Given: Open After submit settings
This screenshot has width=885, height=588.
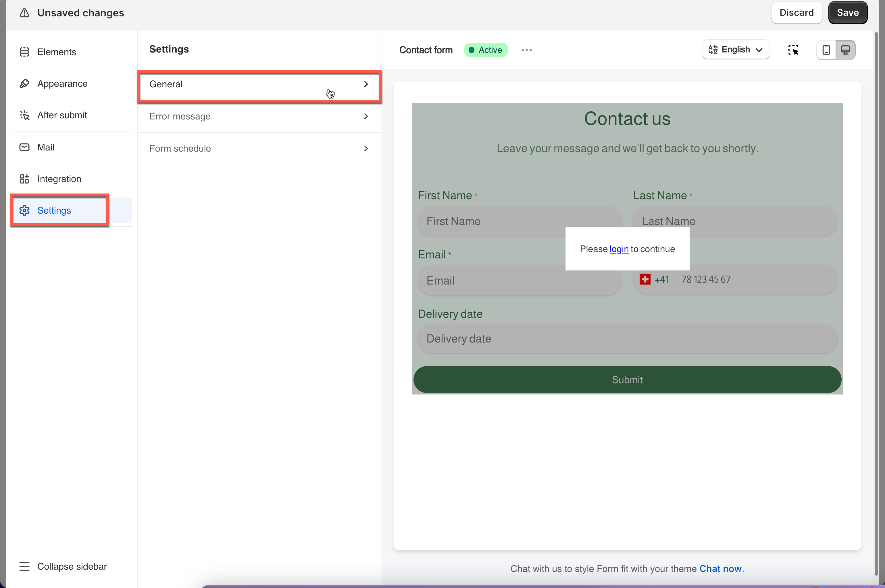Looking at the screenshot, I should 62,115.
